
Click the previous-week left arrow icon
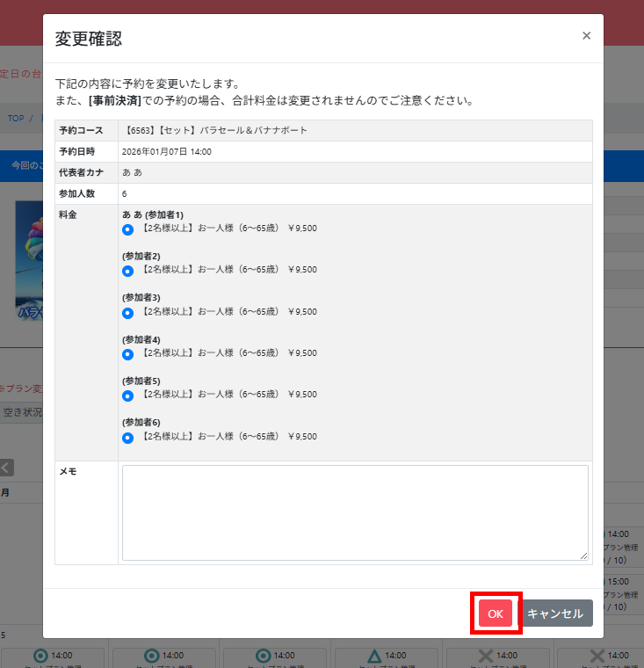[7, 468]
